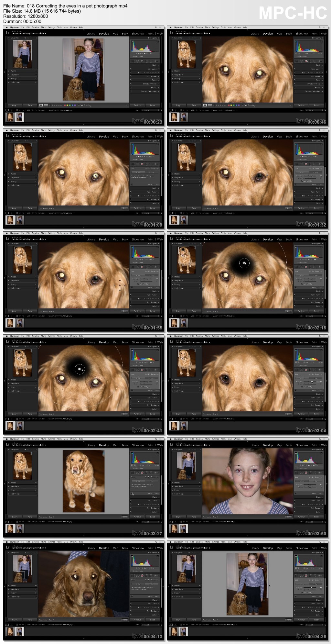Select Red Eye Correction tool in 00:00:23 frame

tap(142, 61)
